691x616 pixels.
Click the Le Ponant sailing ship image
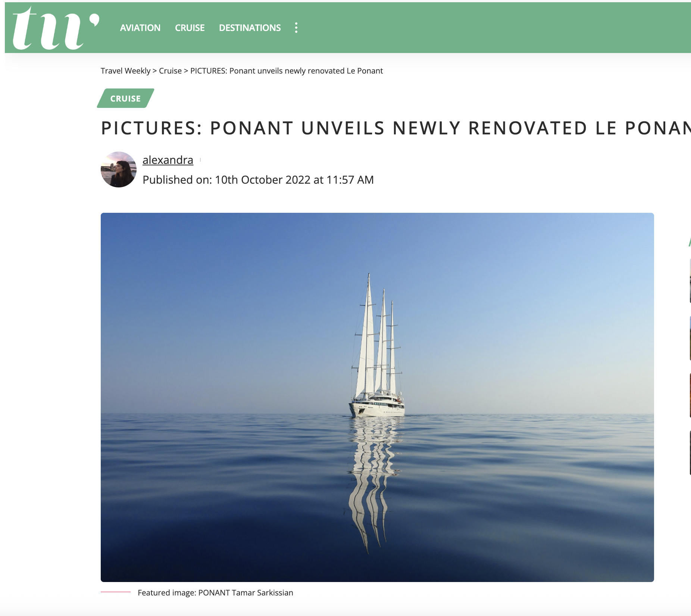[377, 397]
